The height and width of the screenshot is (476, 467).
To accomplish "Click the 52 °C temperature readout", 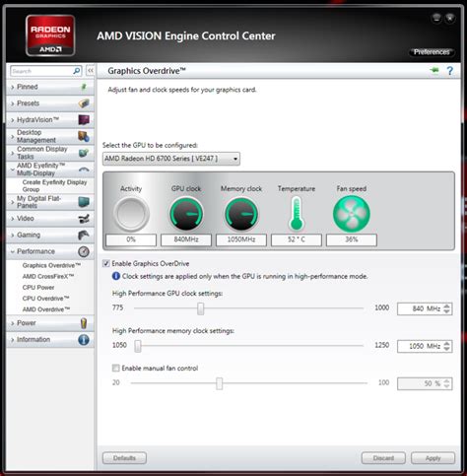I will pyautogui.click(x=297, y=239).
